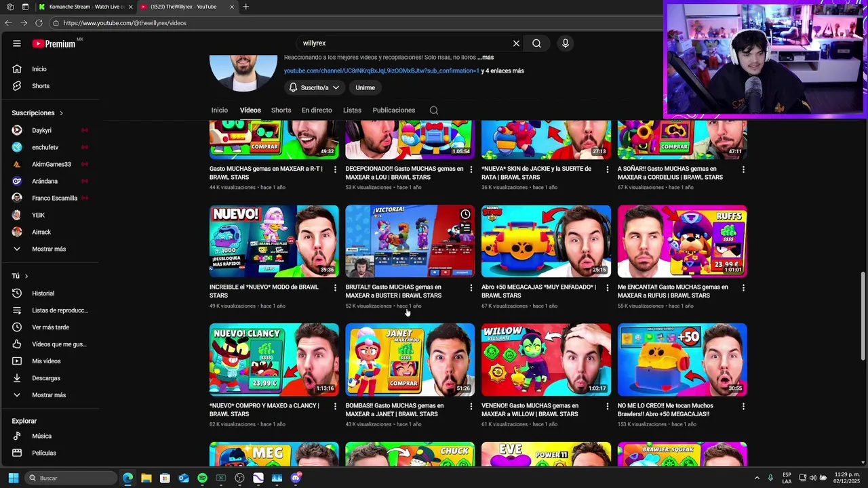Open new browser tab with plus
This screenshot has height=488, width=868.
pos(245,7)
